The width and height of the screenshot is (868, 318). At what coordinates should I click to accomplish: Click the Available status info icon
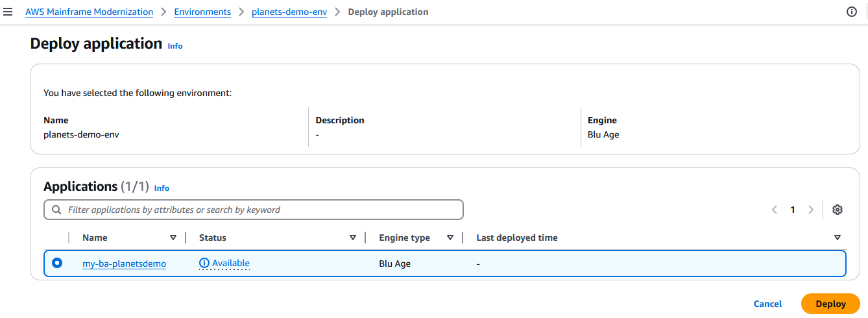[204, 263]
